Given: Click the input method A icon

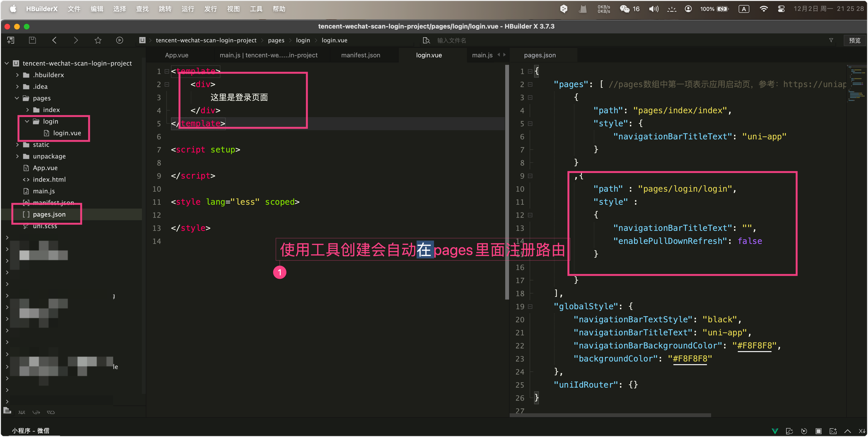Looking at the screenshot, I should [744, 9].
